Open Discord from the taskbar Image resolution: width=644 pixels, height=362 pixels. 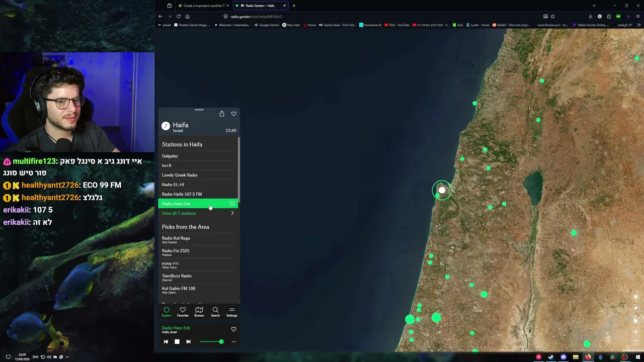click(x=563, y=357)
